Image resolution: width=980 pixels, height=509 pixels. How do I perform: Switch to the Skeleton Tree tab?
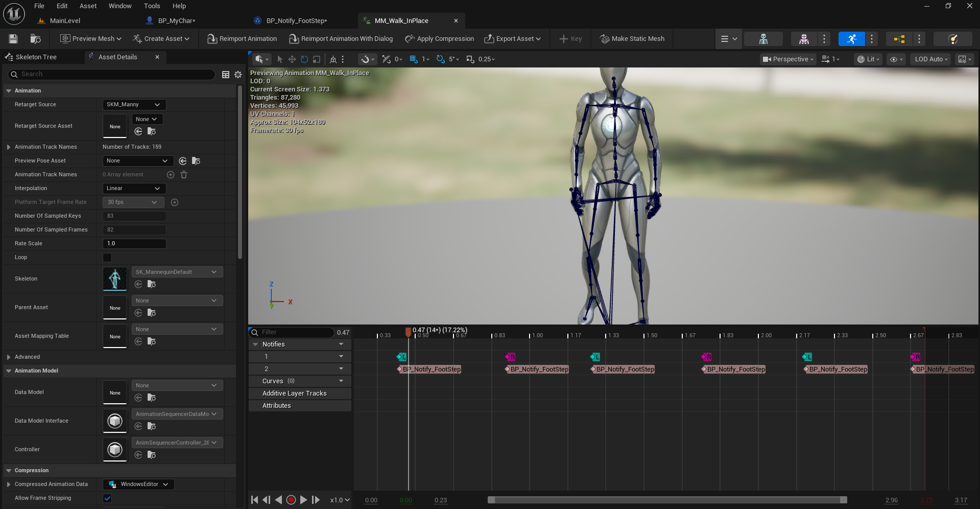click(x=36, y=57)
